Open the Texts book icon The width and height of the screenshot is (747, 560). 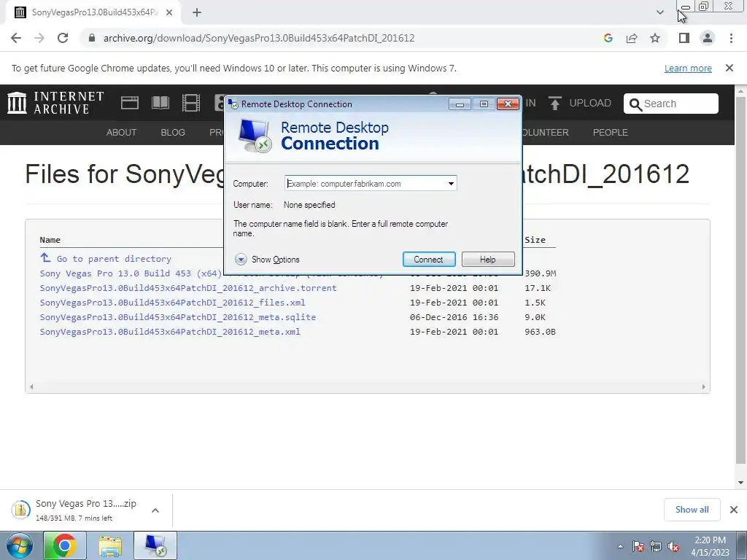[160, 103]
